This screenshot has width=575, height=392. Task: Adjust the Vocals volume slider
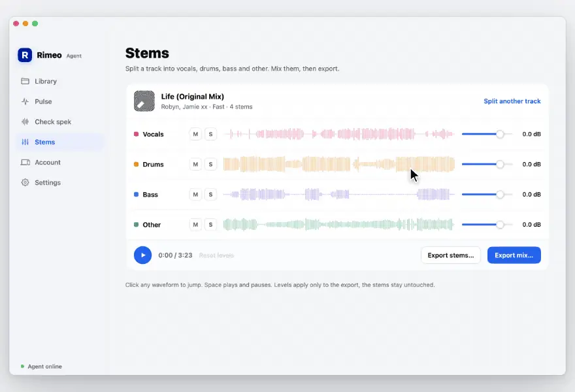(487, 134)
